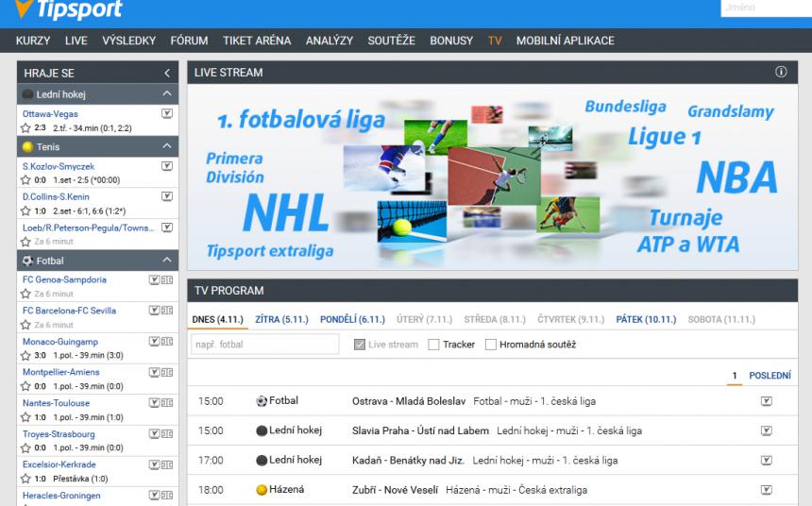Select the TV menu item

[495, 41]
